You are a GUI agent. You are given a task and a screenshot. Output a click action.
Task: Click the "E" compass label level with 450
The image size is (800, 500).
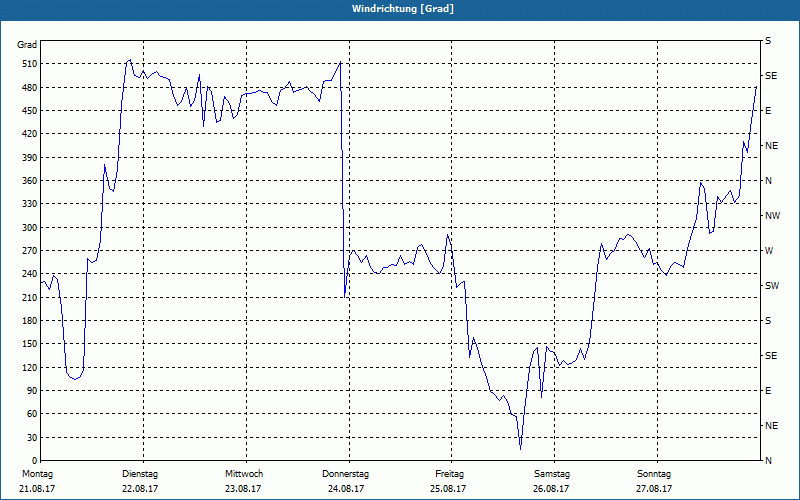[x=768, y=111]
